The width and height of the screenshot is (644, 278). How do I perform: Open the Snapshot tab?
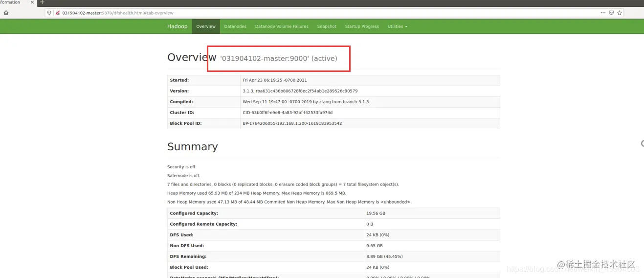[x=327, y=26]
